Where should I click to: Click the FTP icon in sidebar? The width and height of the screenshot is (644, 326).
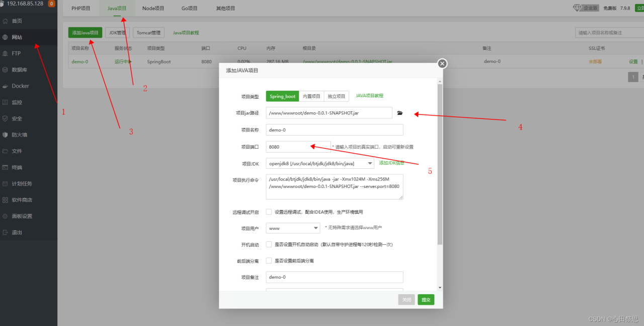[6, 53]
